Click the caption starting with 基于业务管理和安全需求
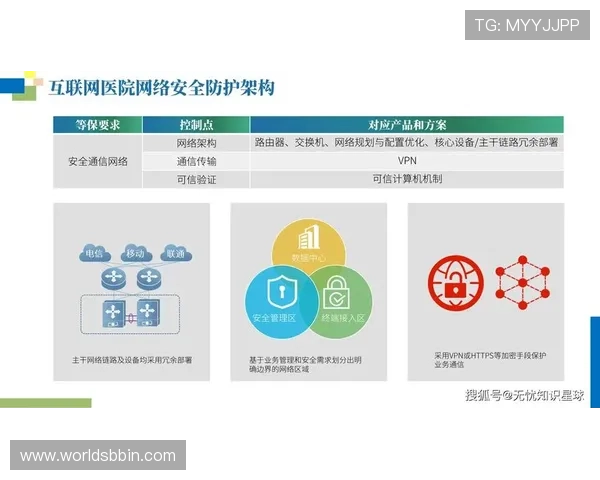Screen dimensions: 600x480 [305, 364]
